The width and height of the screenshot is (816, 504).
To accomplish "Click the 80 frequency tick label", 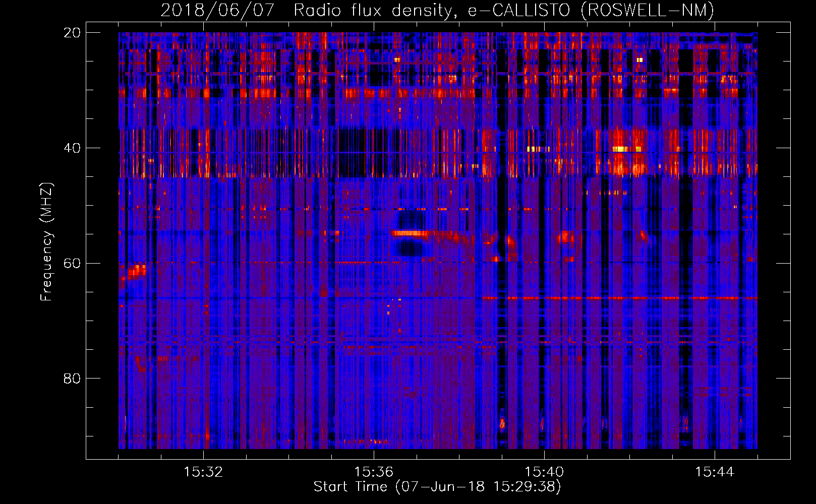I will tap(72, 379).
